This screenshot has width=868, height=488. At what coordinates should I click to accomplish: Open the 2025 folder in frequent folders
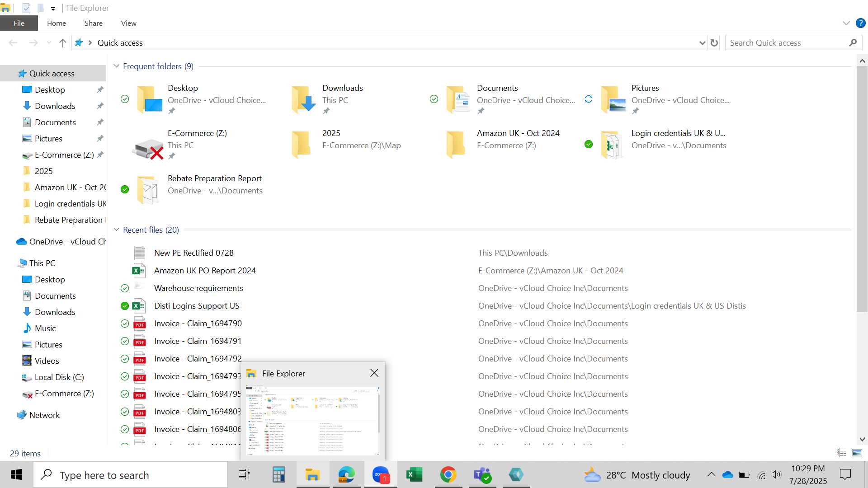click(302, 145)
